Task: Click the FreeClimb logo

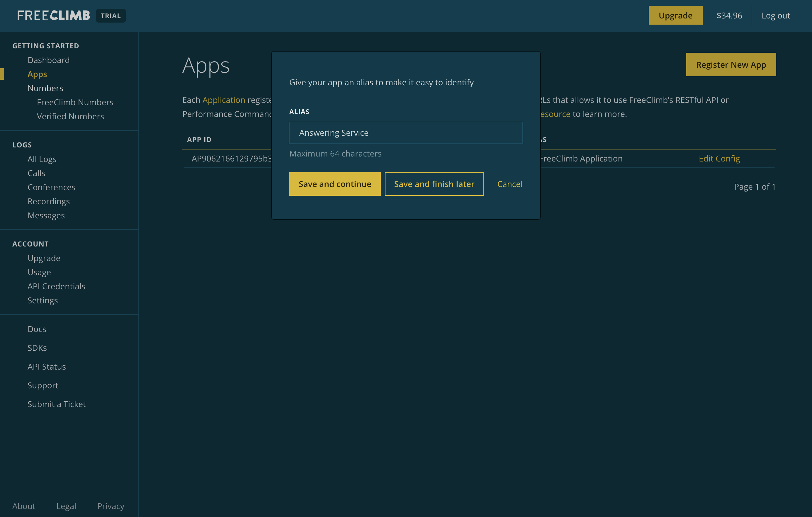Action: coord(54,16)
